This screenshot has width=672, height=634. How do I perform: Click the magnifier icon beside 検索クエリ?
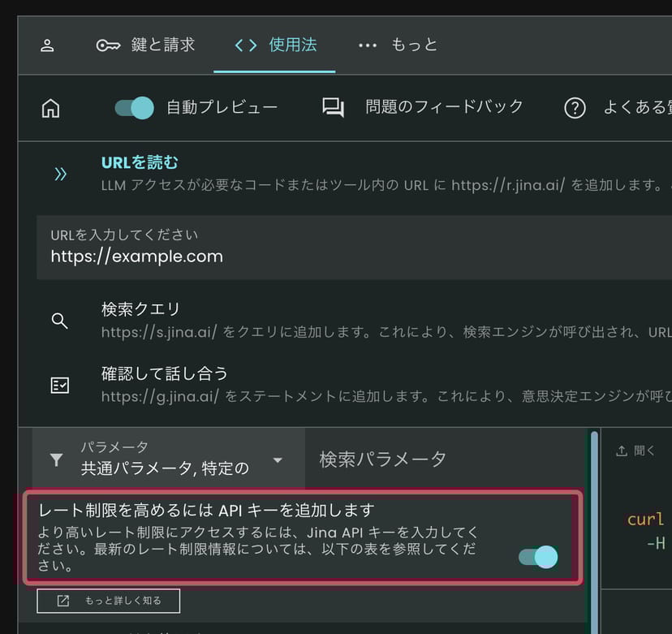[x=59, y=321]
